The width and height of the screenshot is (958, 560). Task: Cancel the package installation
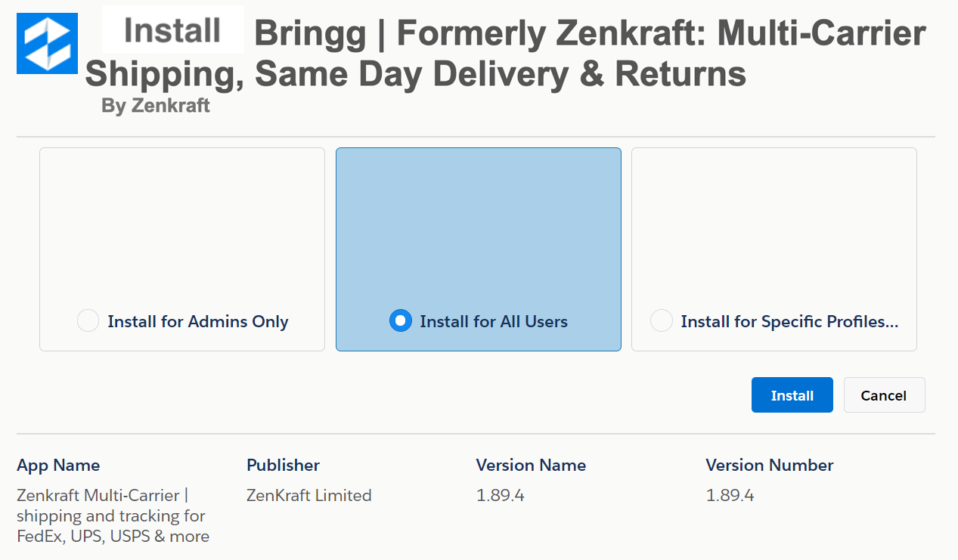coord(884,395)
